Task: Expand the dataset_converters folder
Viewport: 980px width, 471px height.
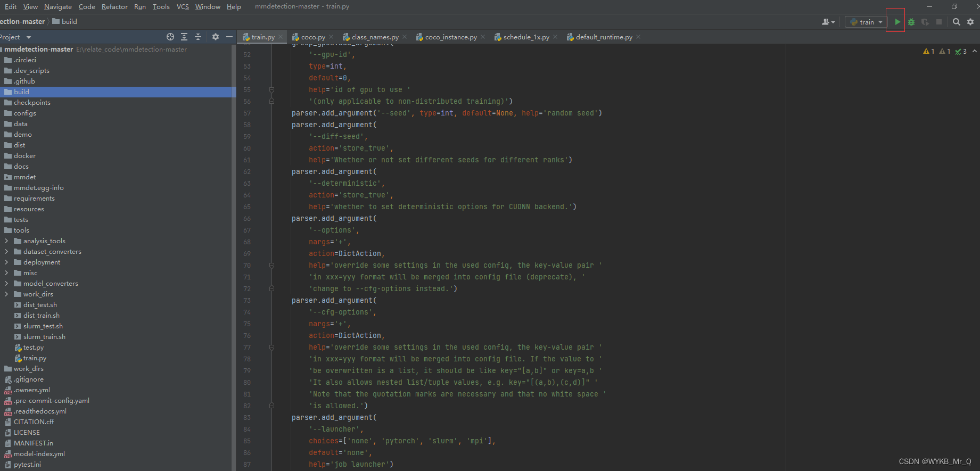Action: [6, 252]
